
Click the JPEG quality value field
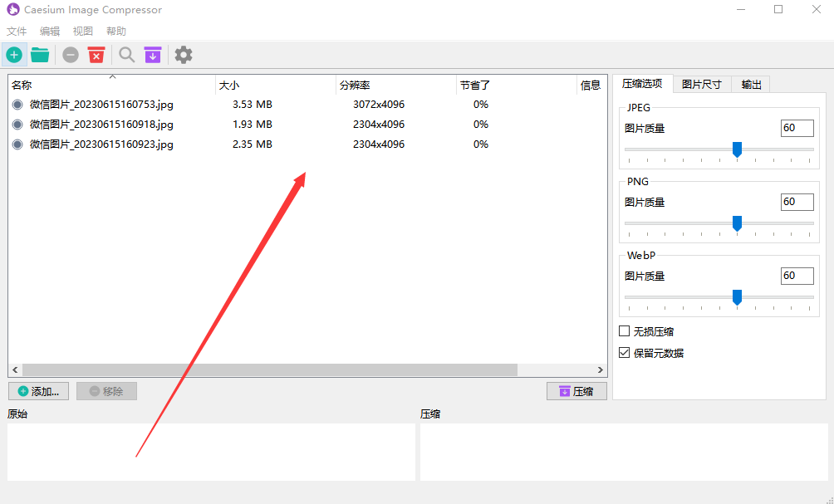coord(797,128)
